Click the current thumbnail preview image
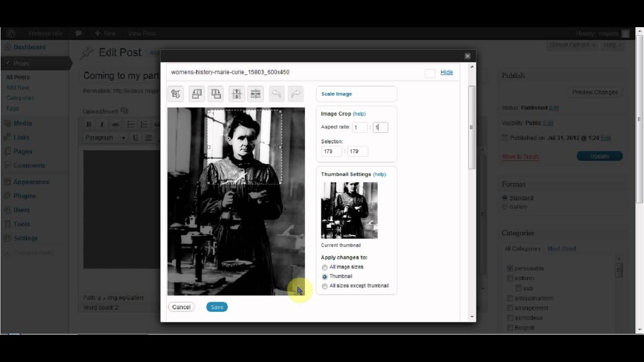 (x=349, y=210)
